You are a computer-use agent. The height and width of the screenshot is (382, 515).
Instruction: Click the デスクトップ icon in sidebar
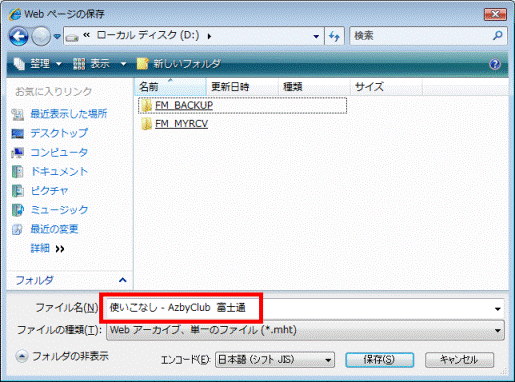coord(18,133)
